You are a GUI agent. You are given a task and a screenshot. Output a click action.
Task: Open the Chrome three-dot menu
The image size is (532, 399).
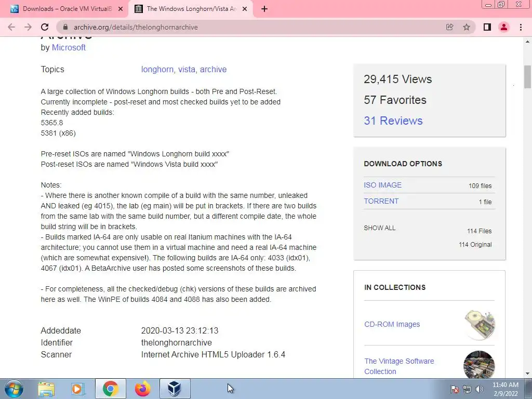(521, 27)
